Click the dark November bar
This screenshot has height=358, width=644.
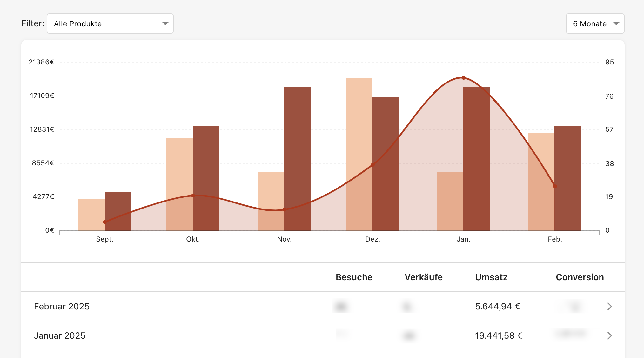[x=297, y=158]
